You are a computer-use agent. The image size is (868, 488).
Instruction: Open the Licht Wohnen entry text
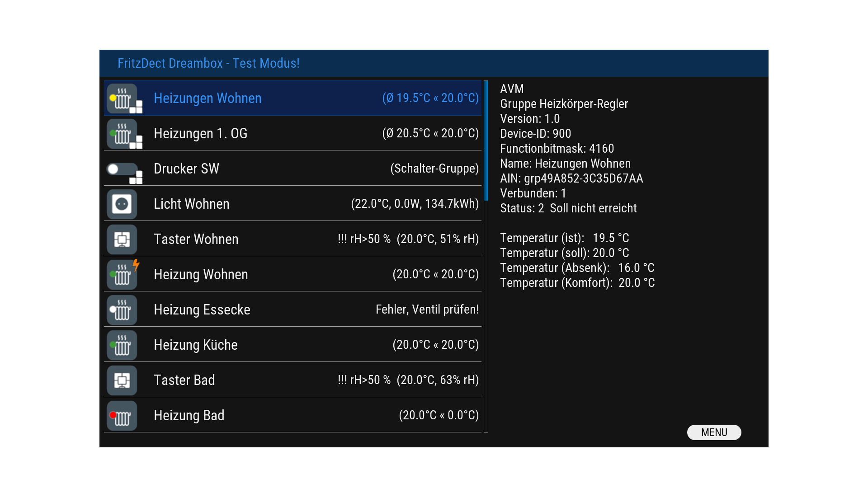tap(191, 204)
